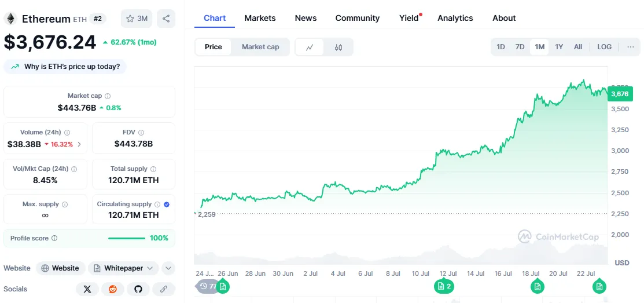
Task: Expand the Whitepaper dropdown
Action: [x=123, y=268]
